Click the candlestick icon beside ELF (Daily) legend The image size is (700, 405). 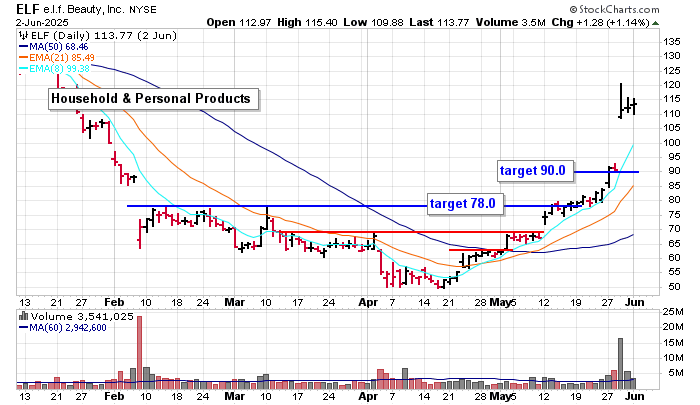pos(23,36)
